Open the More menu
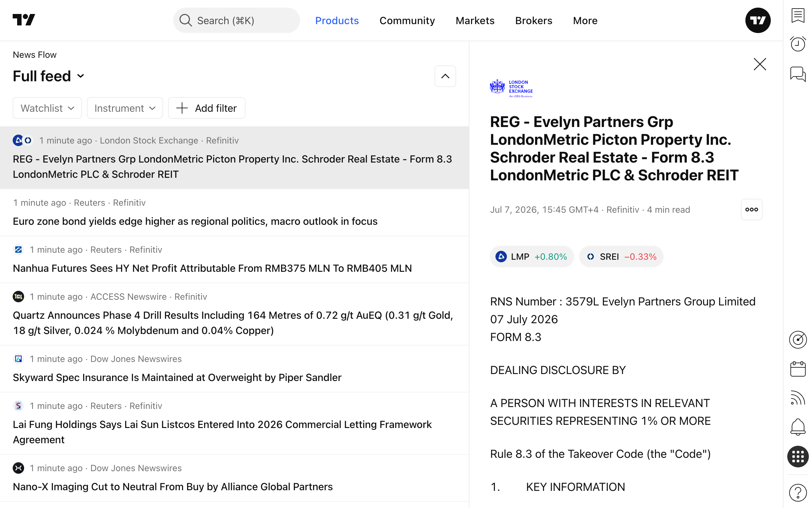812x508 pixels. (585, 21)
